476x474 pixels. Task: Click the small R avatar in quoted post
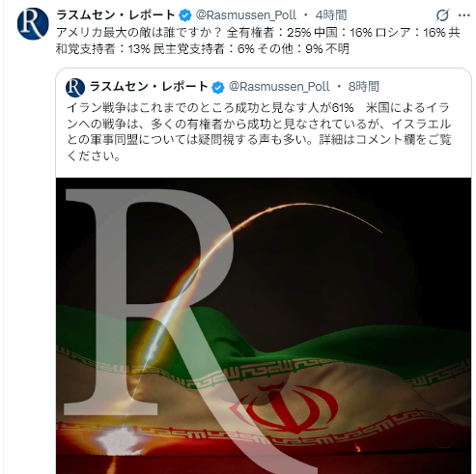pos(74,87)
